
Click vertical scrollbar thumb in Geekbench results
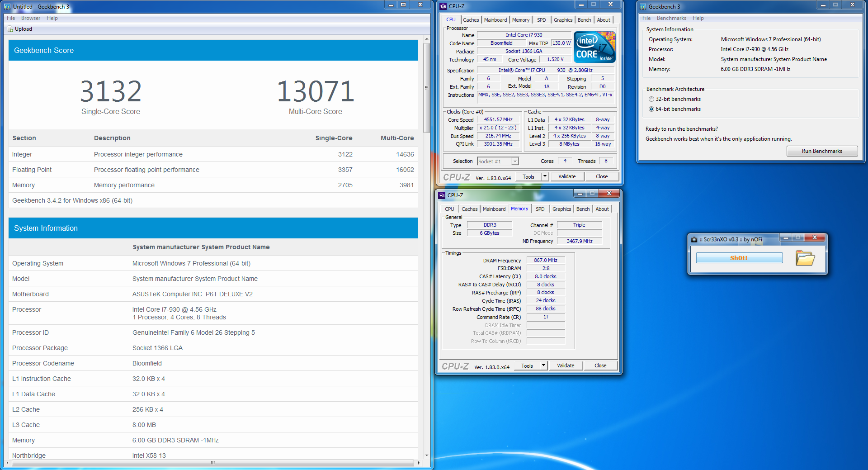tap(426, 87)
